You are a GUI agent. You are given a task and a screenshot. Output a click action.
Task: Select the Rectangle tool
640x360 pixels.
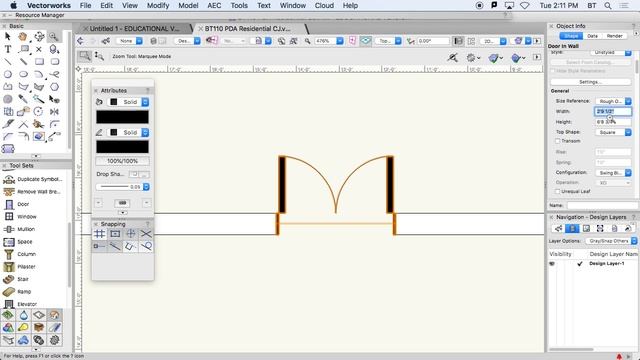click(39, 62)
